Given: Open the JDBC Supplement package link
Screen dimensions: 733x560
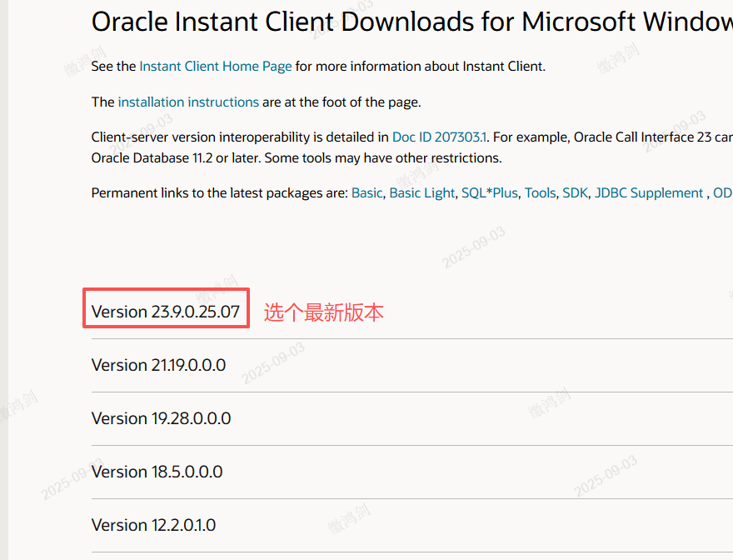Looking at the screenshot, I should [x=648, y=192].
